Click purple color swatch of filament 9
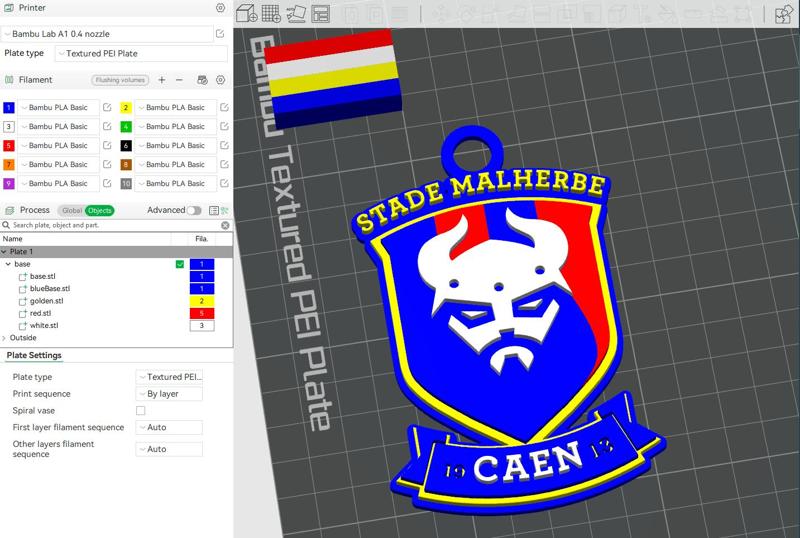 coord(9,183)
